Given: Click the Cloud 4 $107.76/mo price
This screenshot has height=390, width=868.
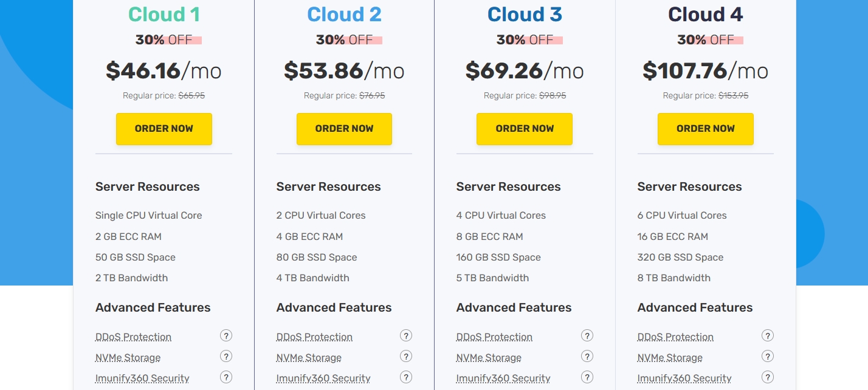Looking at the screenshot, I should [x=705, y=71].
